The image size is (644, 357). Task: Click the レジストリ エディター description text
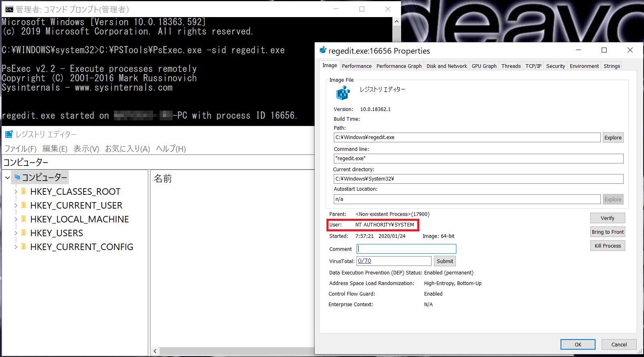coord(383,89)
